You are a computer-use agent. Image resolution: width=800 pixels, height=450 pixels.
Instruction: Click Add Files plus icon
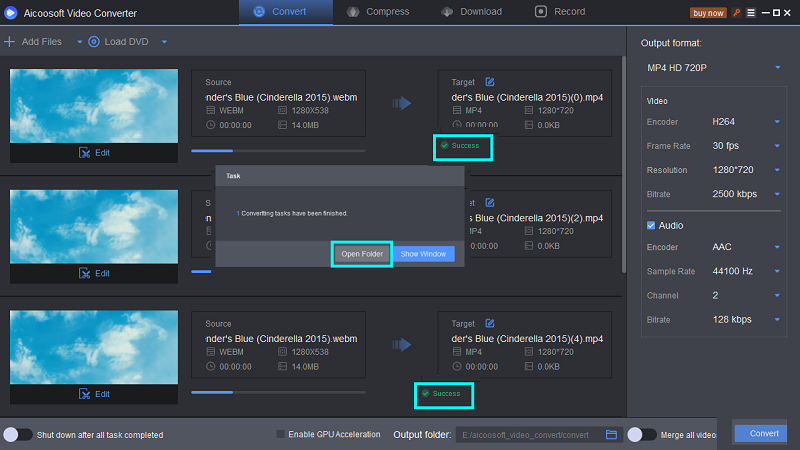(x=10, y=42)
